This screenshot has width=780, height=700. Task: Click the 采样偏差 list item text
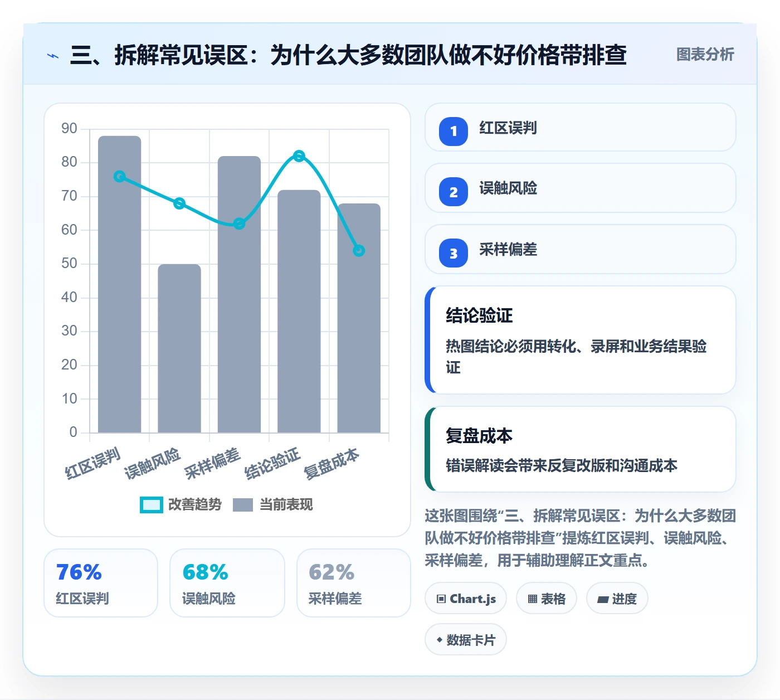[x=508, y=250]
